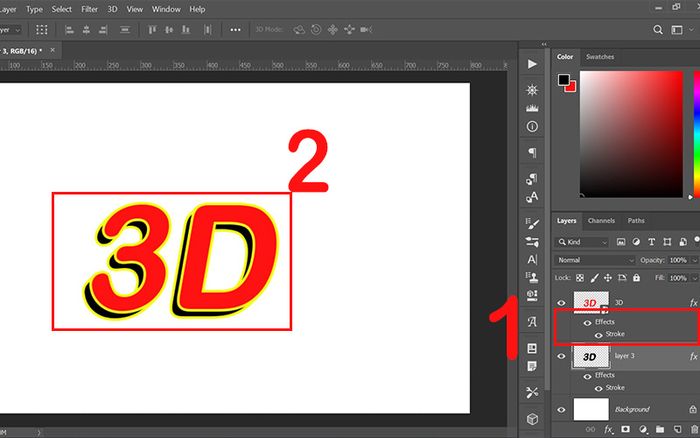Open the Fill 100% dropdown arrow

coord(695,278)
